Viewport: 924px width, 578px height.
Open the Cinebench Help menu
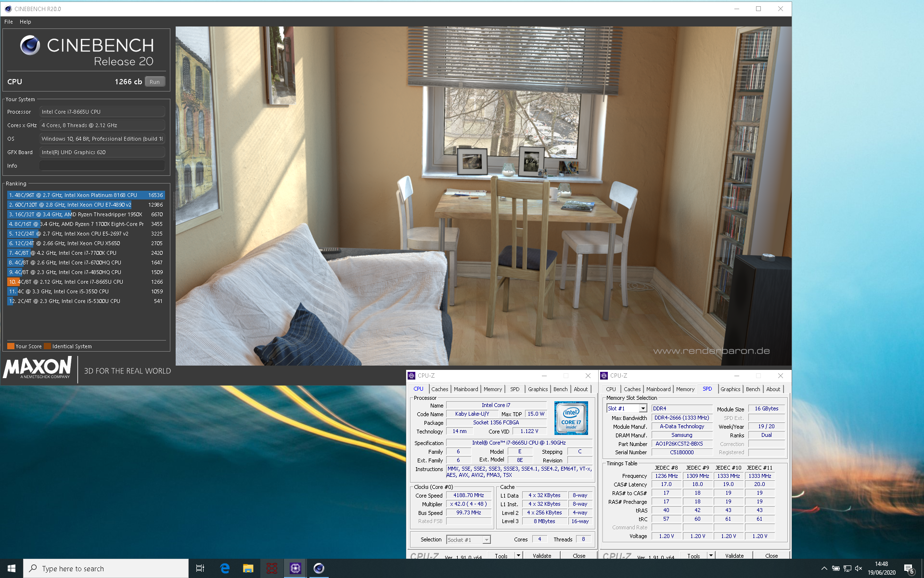pyautogui.click(x=26, y=22)
